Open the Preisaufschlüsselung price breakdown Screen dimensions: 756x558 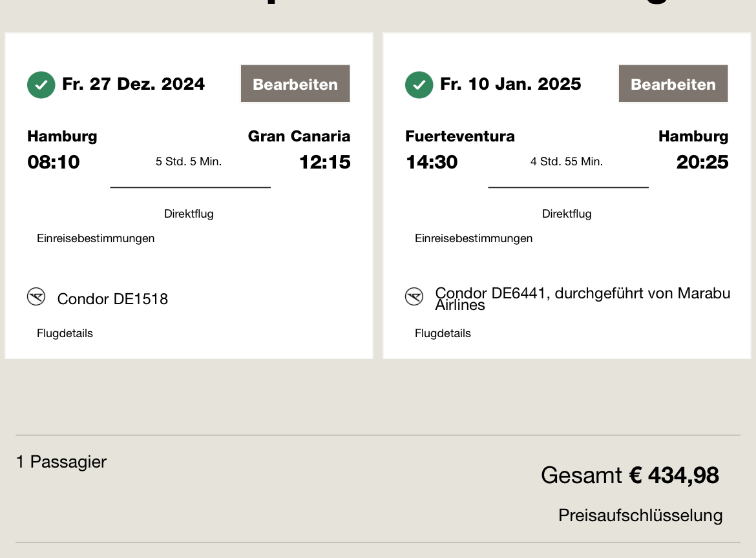pyautogui.click(x=640, y=515)
